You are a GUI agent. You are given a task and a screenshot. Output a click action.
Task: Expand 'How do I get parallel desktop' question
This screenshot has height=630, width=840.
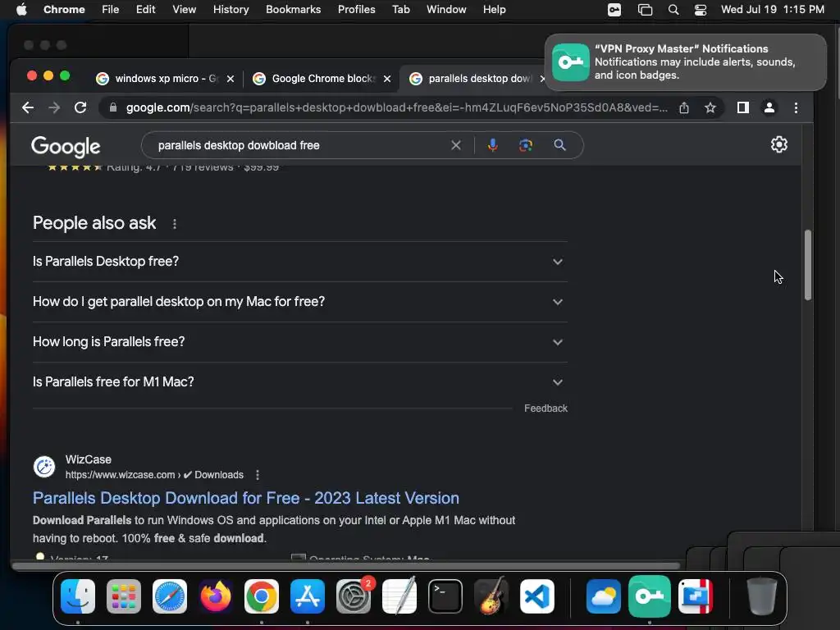(x=300, y=302)
